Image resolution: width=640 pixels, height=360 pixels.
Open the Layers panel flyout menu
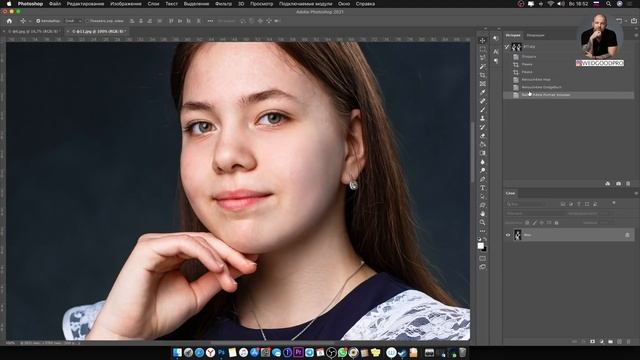tap(636, 193)
